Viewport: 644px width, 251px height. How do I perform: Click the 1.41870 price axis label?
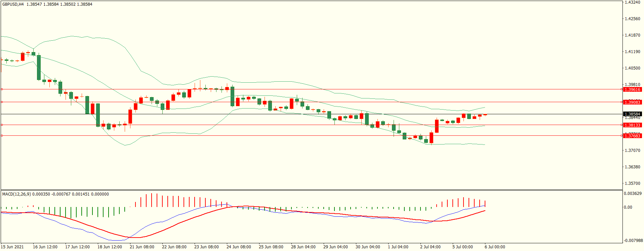[x=632, y=35]
